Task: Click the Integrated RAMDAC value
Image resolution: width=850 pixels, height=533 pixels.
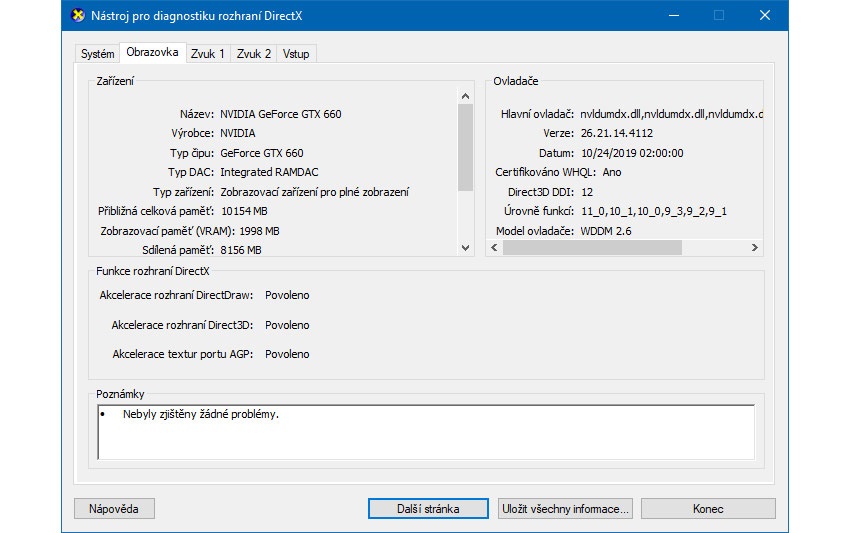Action: (269, 172)
